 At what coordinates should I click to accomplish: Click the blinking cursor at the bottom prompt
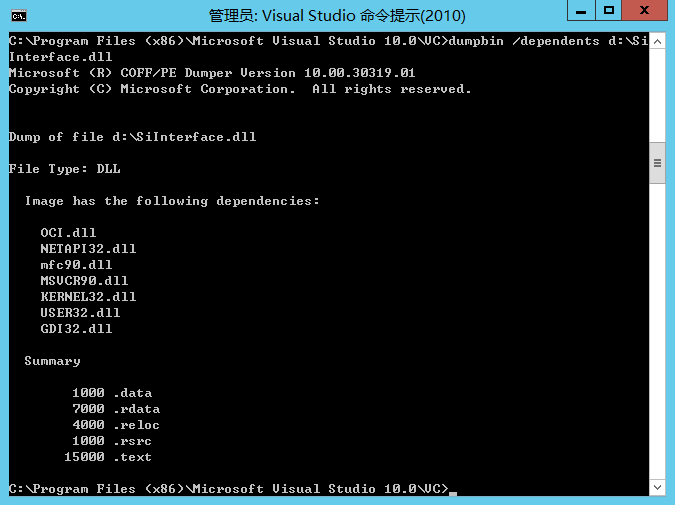453,490
